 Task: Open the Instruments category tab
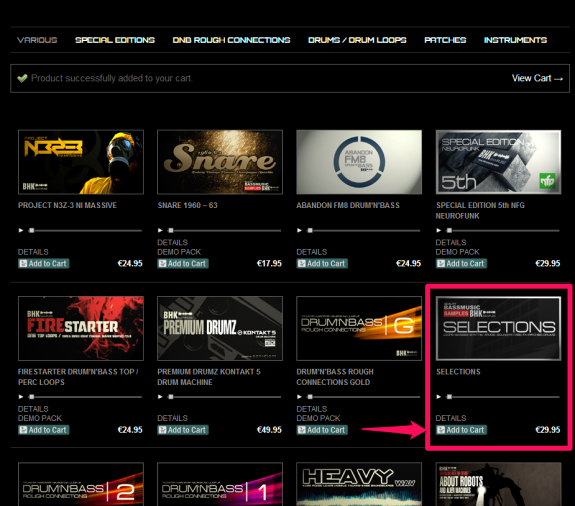tap(515, 40)
